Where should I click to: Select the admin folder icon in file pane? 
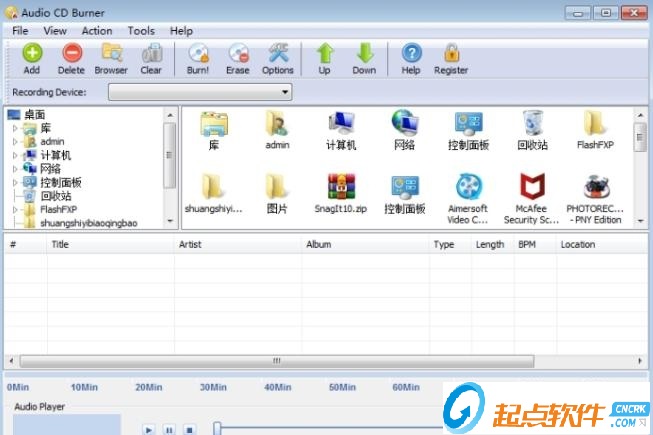click(x=277, y=123)
